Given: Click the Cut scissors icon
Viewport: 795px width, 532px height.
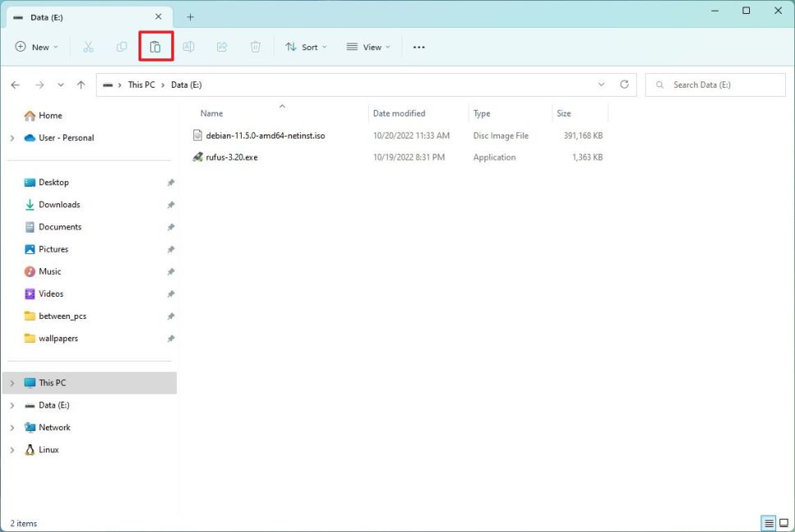Looking at the screenshot, I should [x=89, y=47].
